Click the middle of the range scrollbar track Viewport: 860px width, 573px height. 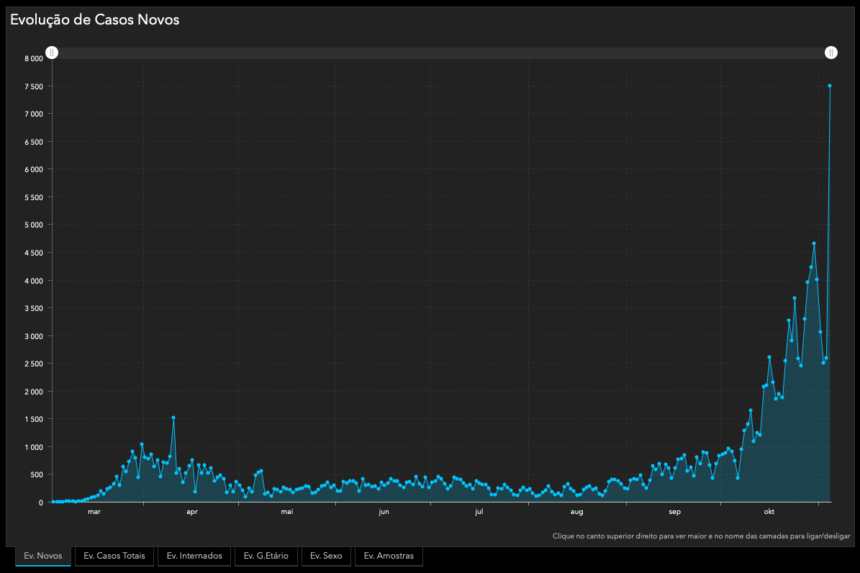[441, 53]
